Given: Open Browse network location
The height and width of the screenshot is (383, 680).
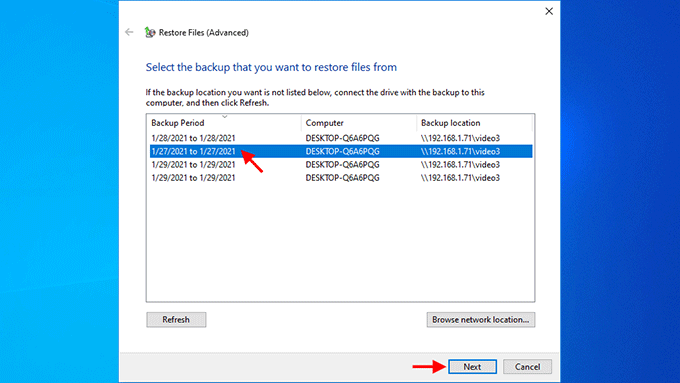Looking at the screenshot, I should 481,320.
